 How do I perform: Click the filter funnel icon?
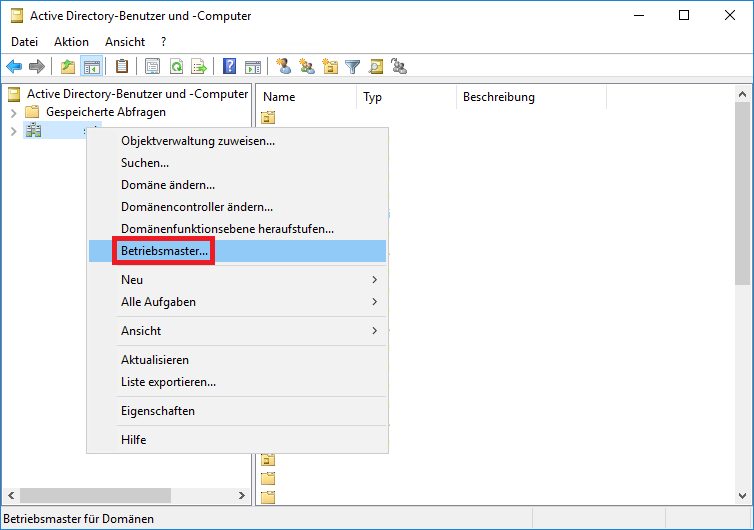coord(352,67)
